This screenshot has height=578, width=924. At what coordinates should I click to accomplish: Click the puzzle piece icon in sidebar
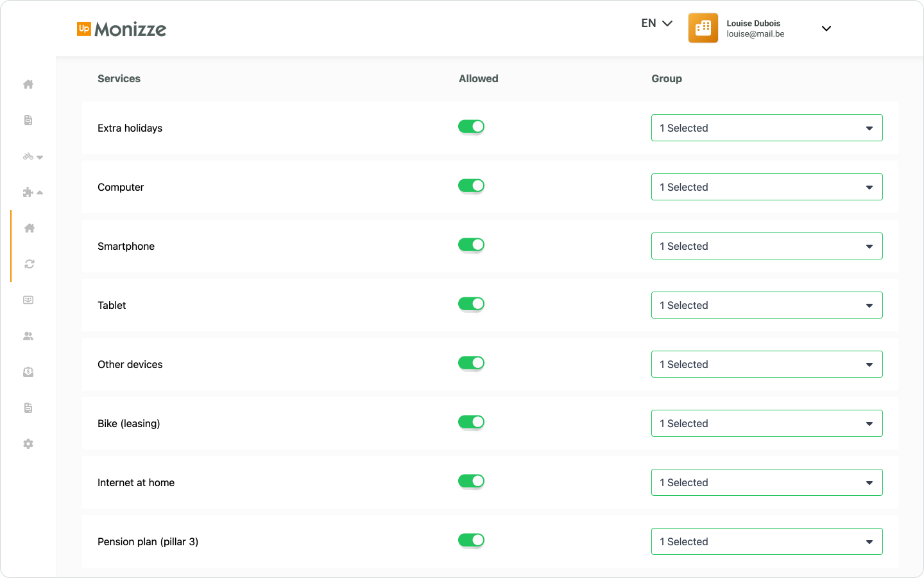pos(28,192)
